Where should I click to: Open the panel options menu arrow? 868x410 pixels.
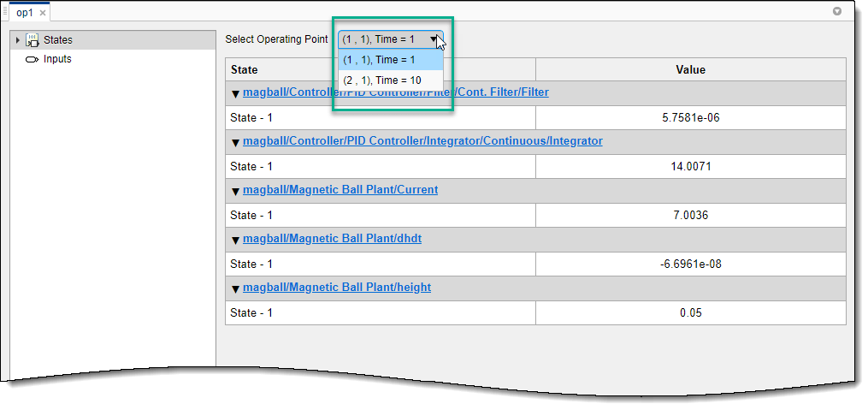[x=837, y=12]
